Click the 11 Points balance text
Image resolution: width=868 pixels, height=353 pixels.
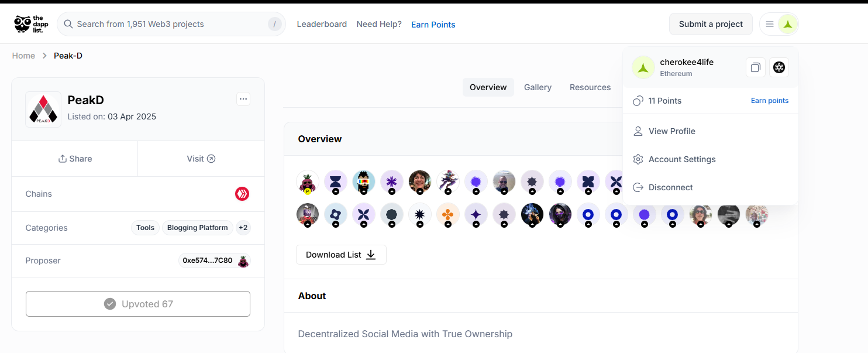(x=665, y=101)
